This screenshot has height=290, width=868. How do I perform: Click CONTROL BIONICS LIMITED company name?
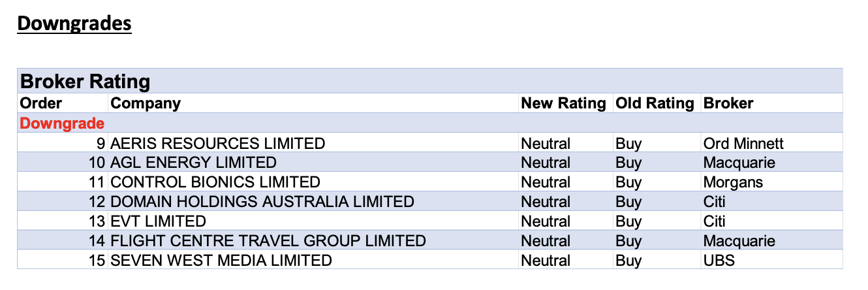(x=215, y=182)
